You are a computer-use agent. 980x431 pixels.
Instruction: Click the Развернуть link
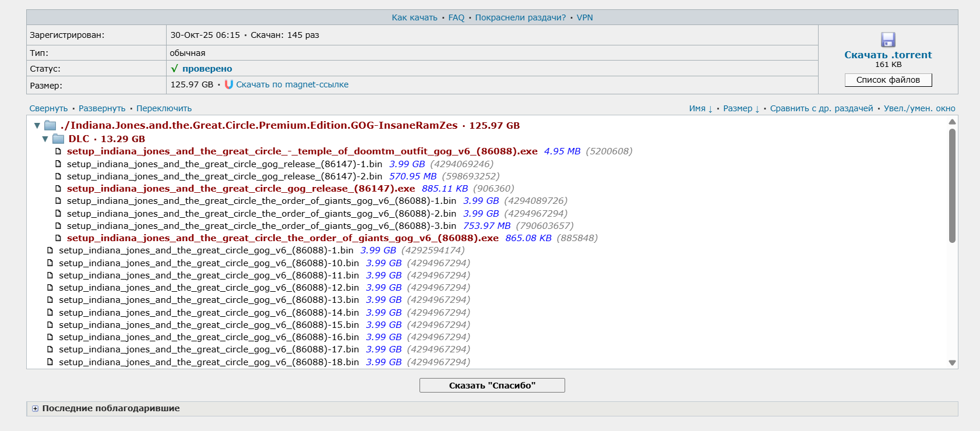tap(102, 108)
